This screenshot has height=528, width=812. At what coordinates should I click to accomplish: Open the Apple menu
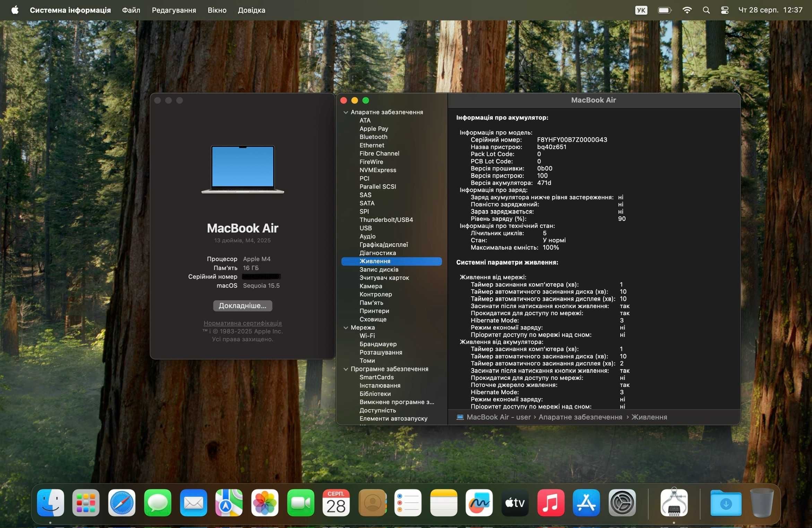pyautogui.click(x=15, y=10)
